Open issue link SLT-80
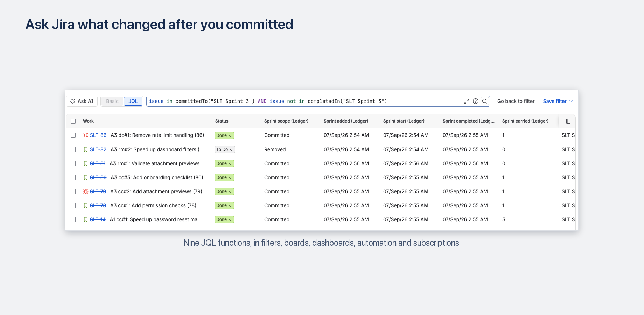 click(x=98, y=177)
